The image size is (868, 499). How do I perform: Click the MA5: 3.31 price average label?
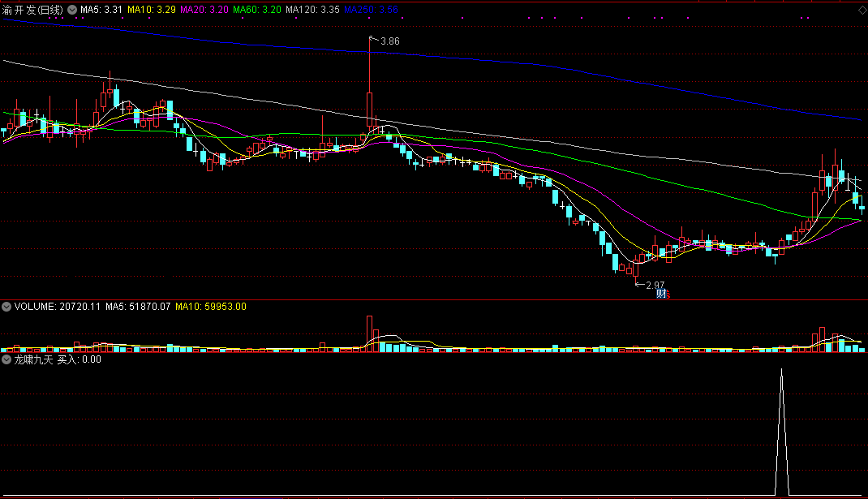pos(101,10)
